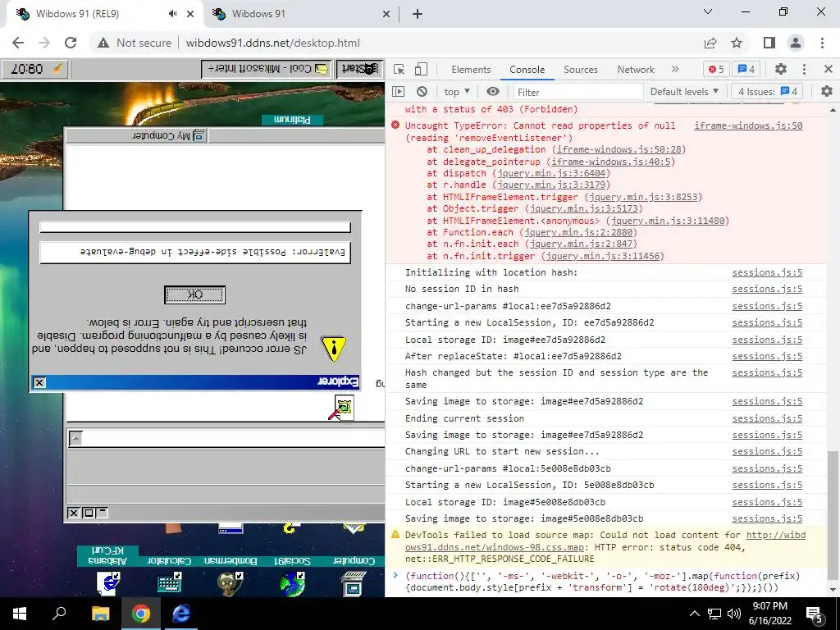Open console settings gear
Image resolution: width=840 pixels, height=630 pixels.
(x=827, y=92)
